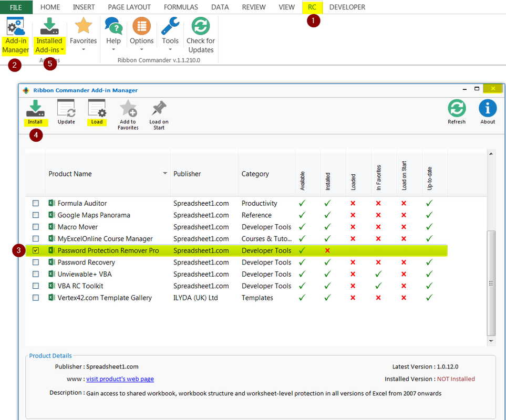Switch to the REVIEW tab
Screen dimensions: 506x420
click(254, 7)
